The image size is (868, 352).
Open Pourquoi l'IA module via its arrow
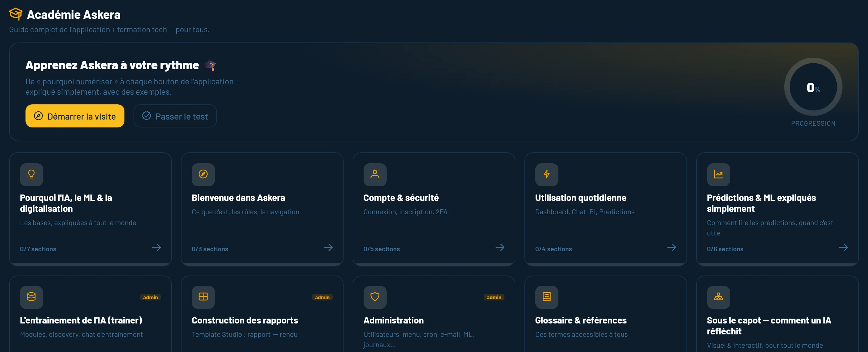156,248
